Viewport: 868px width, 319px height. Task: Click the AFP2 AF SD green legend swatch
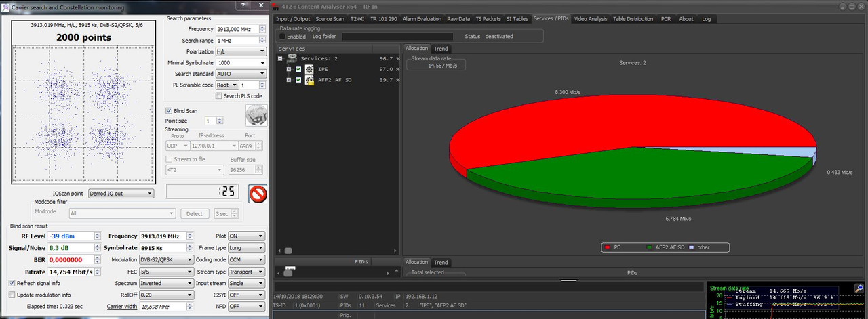click(x=650, y=247)
